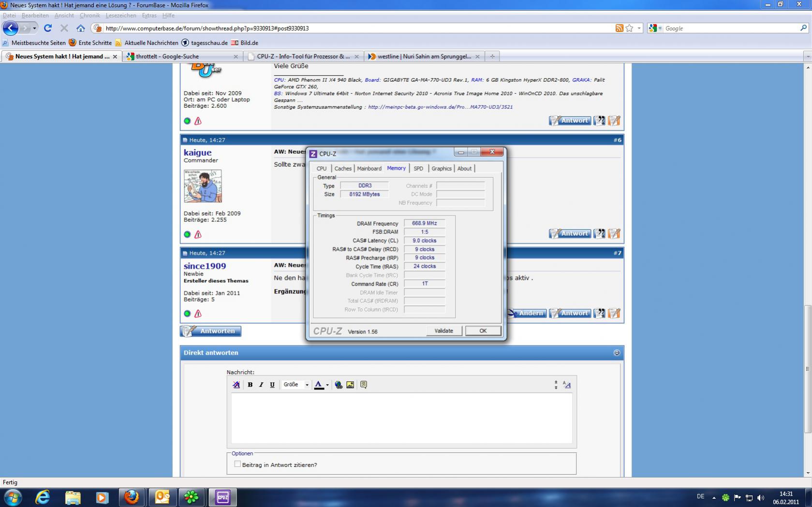The height and width of the screenshot is (507, 812).
Task: Show the About tab in CPU-Z
Action: pos(464,168)
